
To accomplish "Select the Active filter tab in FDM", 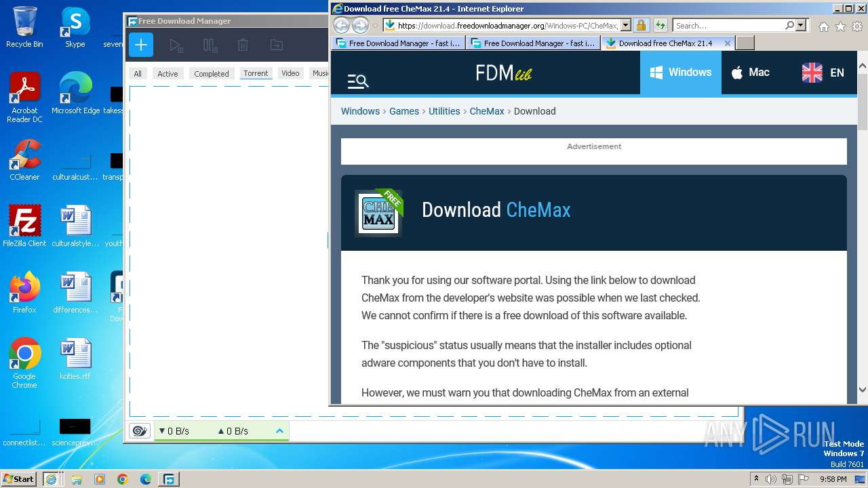I will point(167,73).
